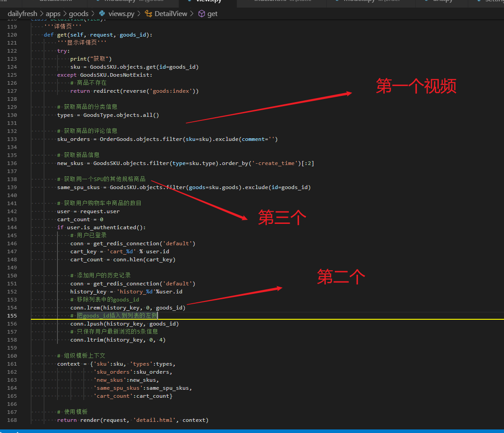This screenshot has height=433, width=504.
Task: Click the '# 商品不存在' comment
Action: (x=88, y=83)
